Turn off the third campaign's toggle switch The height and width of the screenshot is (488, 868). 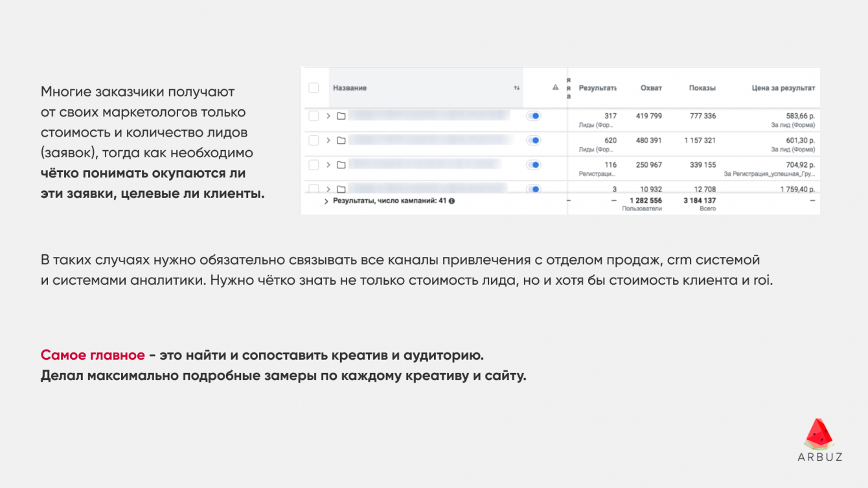pos(533,165)
